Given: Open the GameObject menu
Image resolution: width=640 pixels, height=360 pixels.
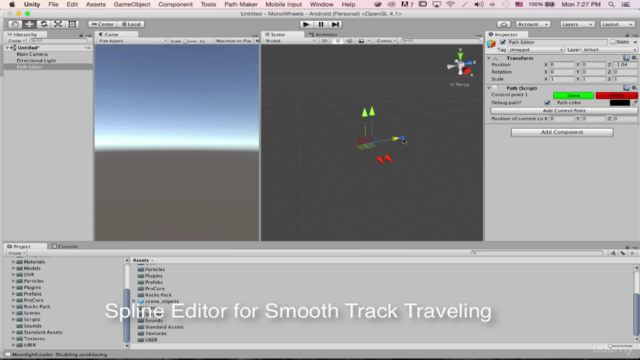Looking at the screenshot, I should [x=132, y=4].
